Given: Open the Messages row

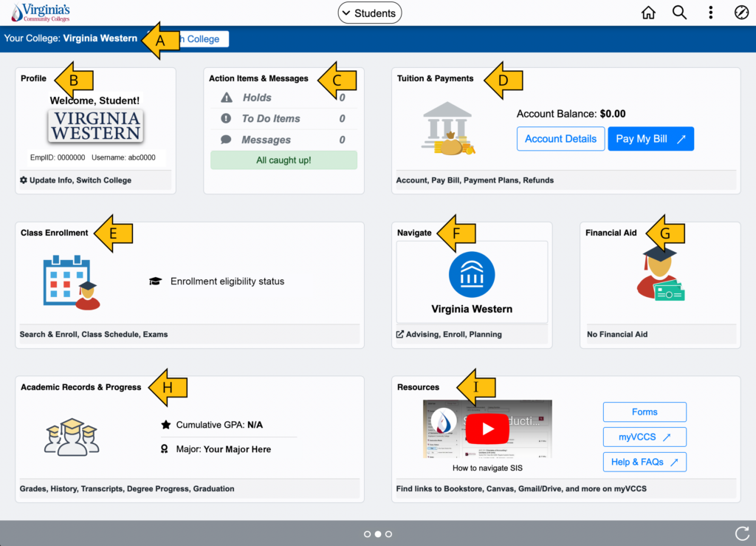Looking at the screenshot, I should pyautogui.click(x=283, y=140).
